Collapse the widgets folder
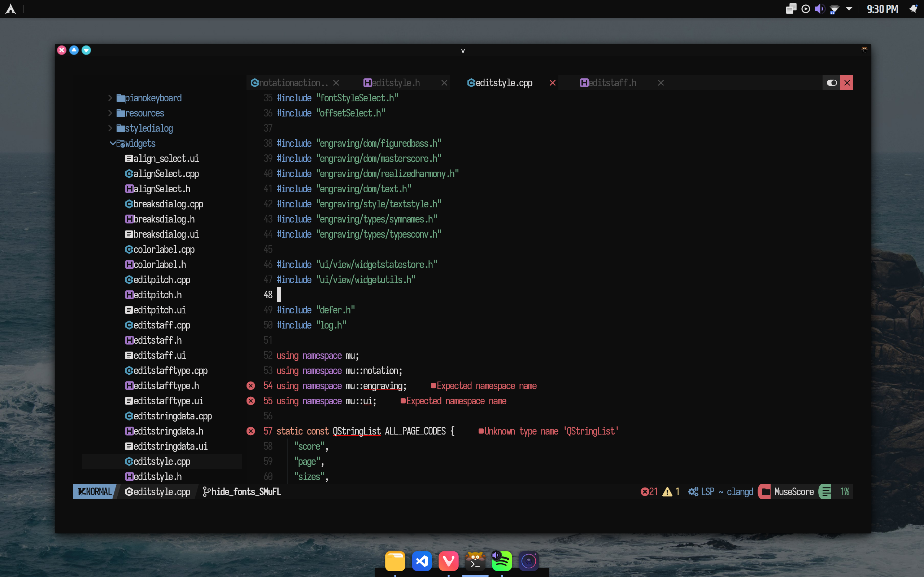This screenshot has width=924, height=577. pyautogui.click(x=112, y=144)
